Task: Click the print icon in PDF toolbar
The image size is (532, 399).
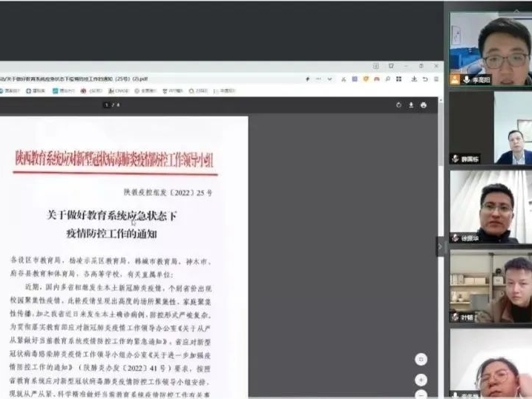Action: click(x=423, y=105)
